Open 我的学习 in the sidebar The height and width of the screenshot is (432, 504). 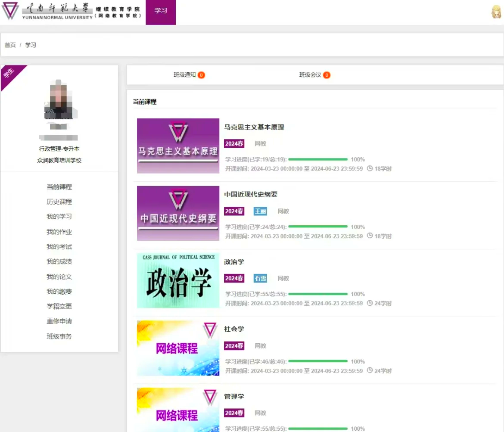point(59,216)
